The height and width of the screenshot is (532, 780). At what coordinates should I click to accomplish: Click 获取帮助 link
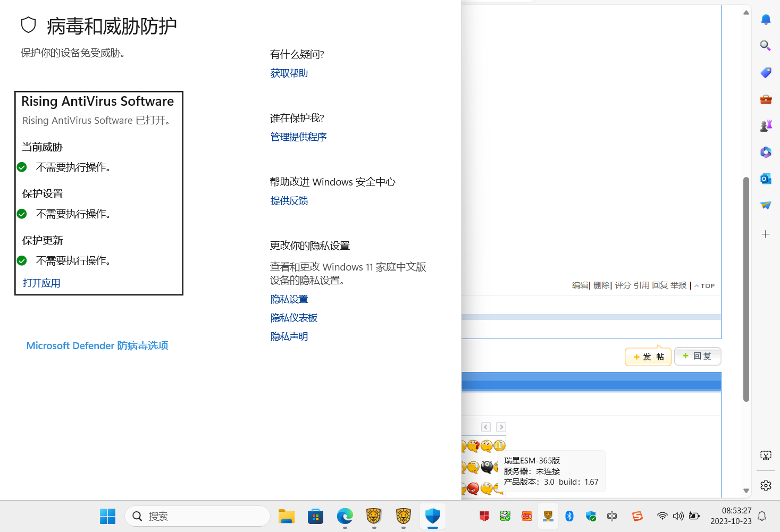pyautogui.click(x=289, y=73)
